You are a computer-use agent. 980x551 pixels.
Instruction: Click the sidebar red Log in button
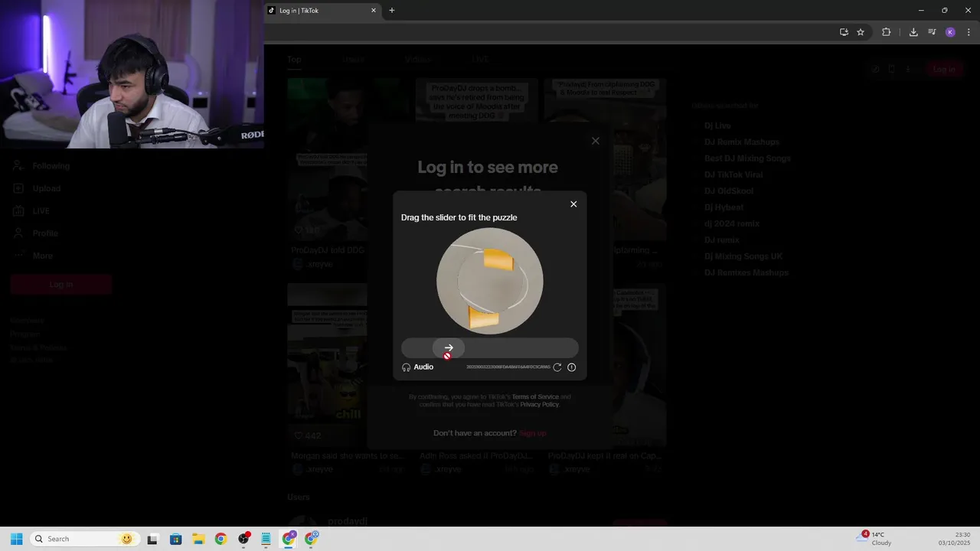pyautogui.click(x=61, y=285)
